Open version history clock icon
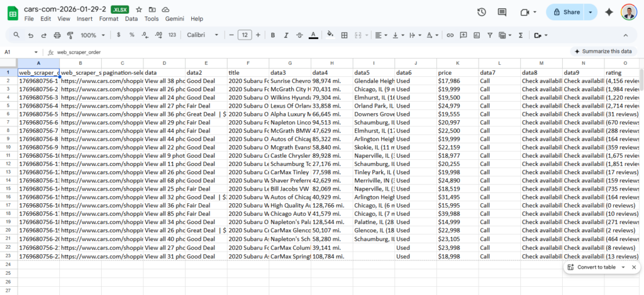This screenshot has height=295, width=644. tap(482, 12)
